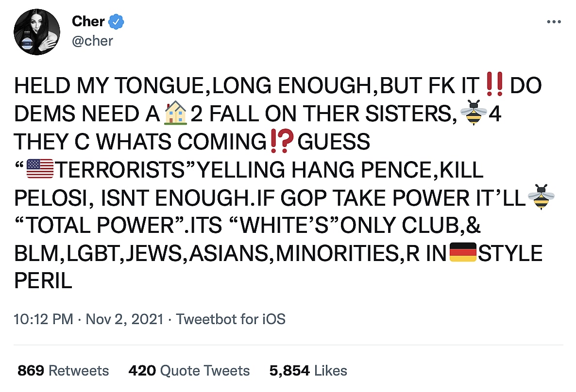
Task: Open Cher's profile picture
Action: click(x=37, y=31)
